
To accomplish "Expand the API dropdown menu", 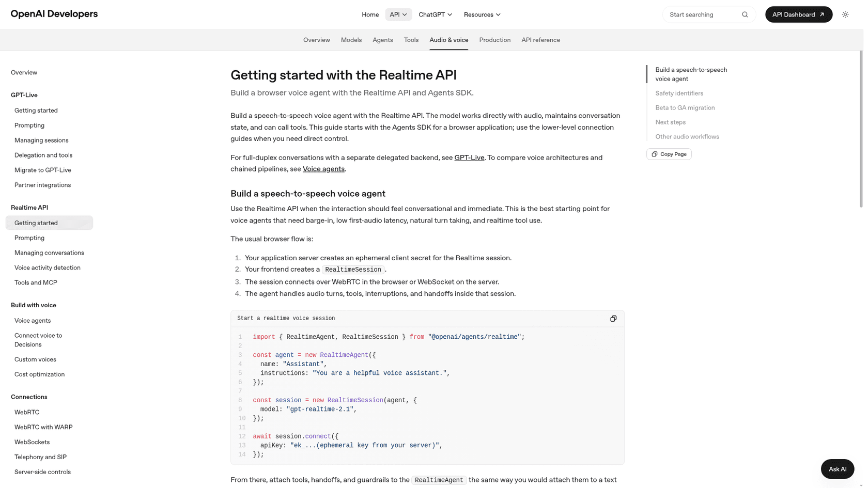I will [x=398, y=14].
